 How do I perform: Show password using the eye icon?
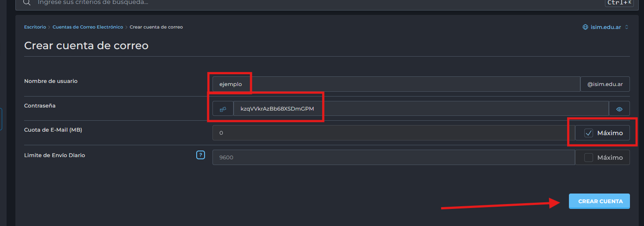click(x=619, y=109)
